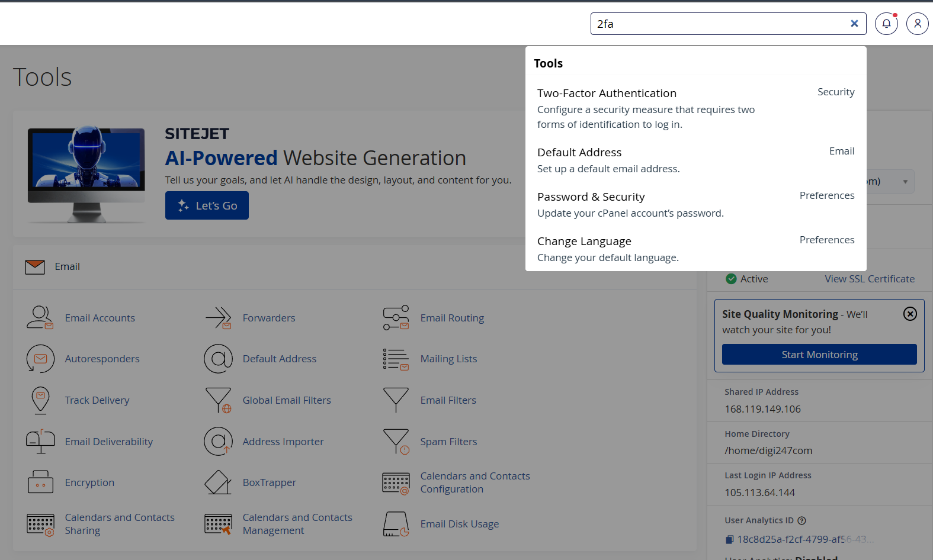Screen dimensions: 933x560
Task: Click the Track Delivery pin icon
Action: click(x=40, y=400)
